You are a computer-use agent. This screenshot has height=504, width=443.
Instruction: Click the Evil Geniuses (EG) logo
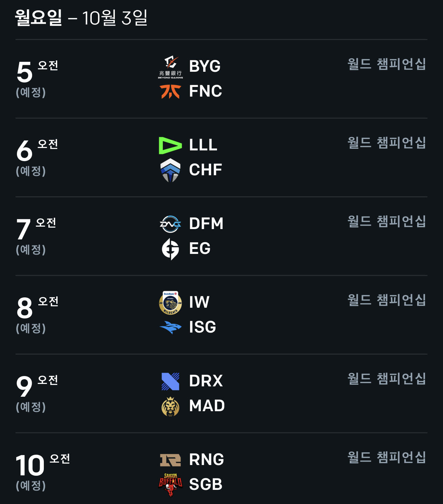[x=170, y=249]
